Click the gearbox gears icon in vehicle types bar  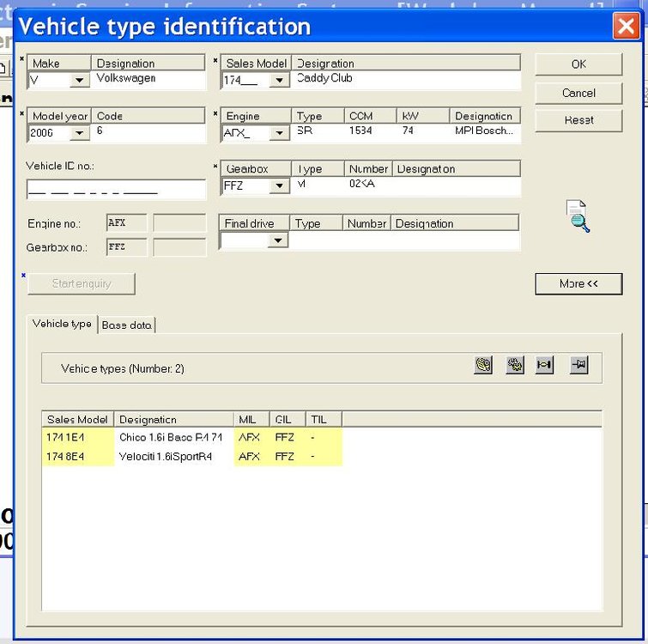tap(514, 365)
